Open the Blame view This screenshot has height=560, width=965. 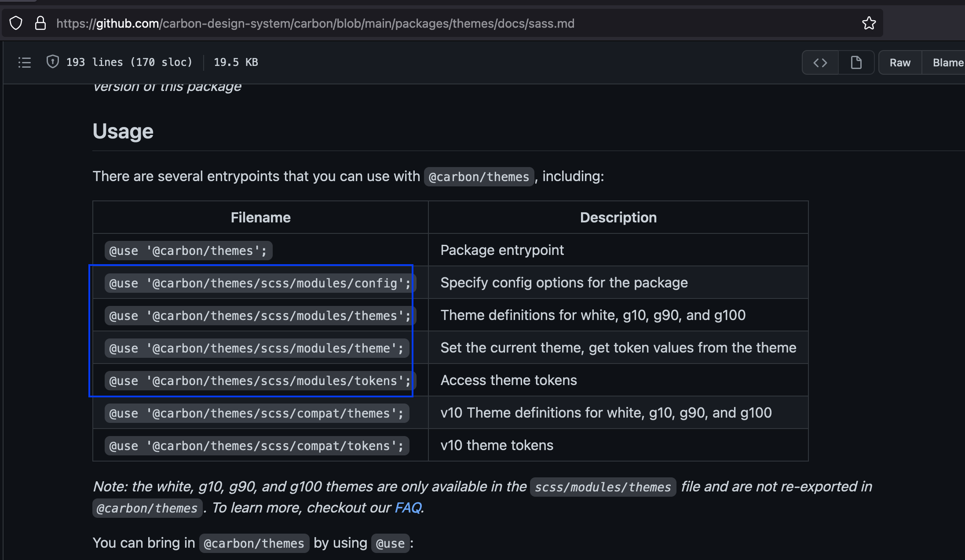point(947,63)
